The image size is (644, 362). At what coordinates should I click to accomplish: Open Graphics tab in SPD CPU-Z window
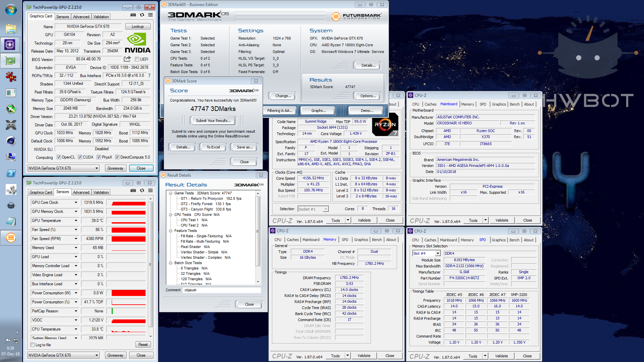click(x=498, y=240)
